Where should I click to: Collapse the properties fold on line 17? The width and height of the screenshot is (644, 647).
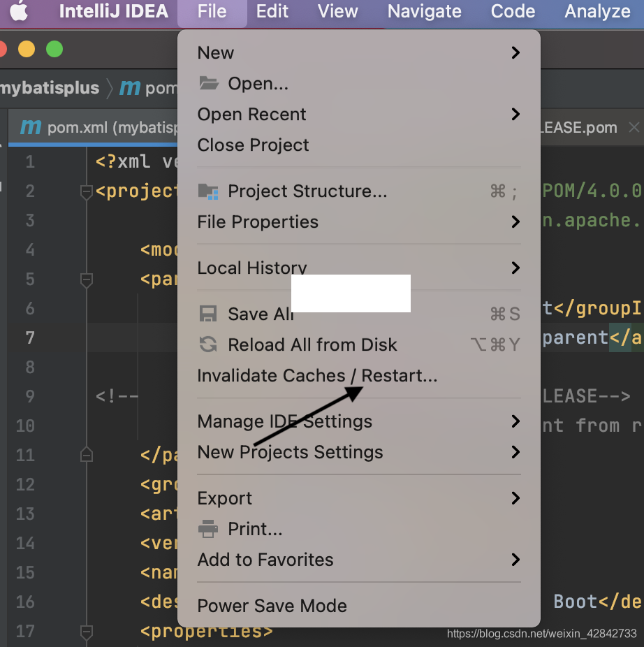pyautogui.click(x=86, y=632)
